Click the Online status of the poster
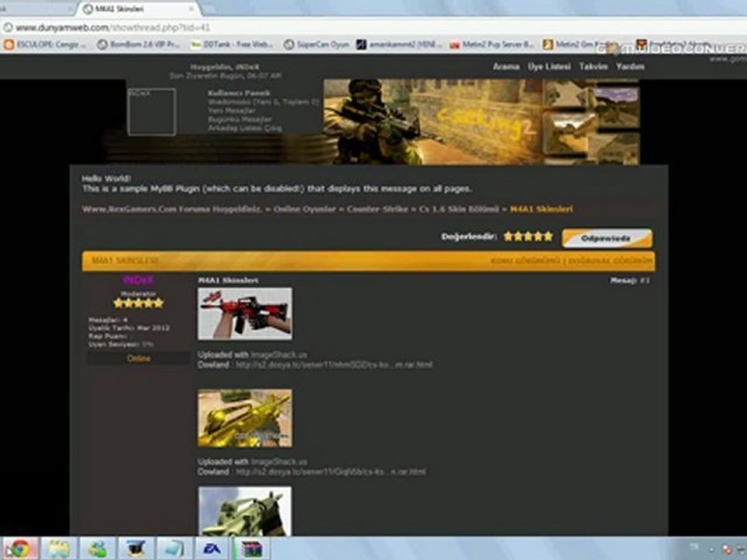 pyautogui.click(x=139, y=359)
